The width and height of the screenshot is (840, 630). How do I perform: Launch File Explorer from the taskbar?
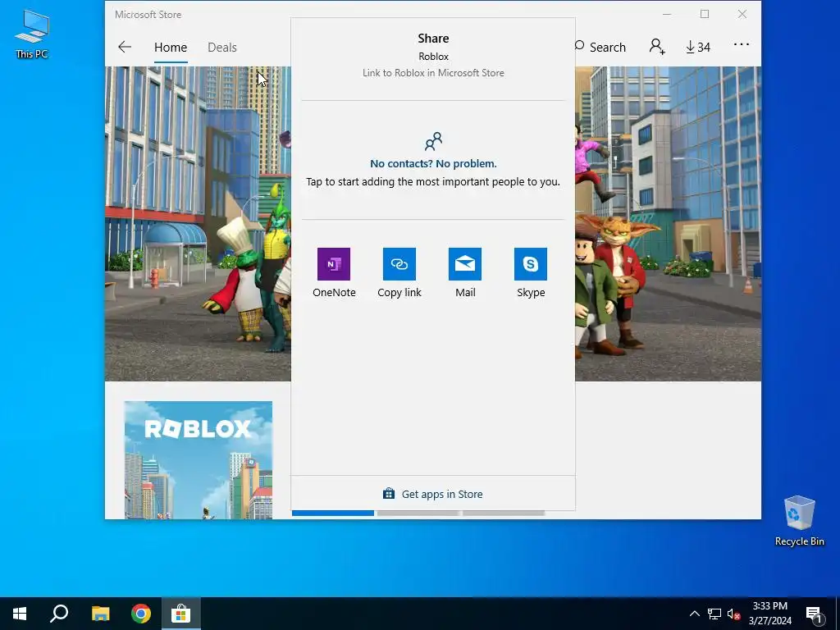100,614
